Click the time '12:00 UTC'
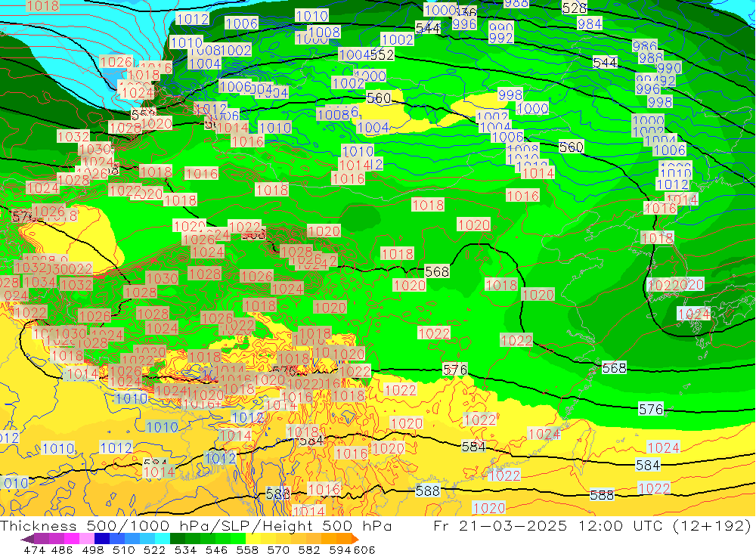 pyautogui.click(x=622, y=525)
